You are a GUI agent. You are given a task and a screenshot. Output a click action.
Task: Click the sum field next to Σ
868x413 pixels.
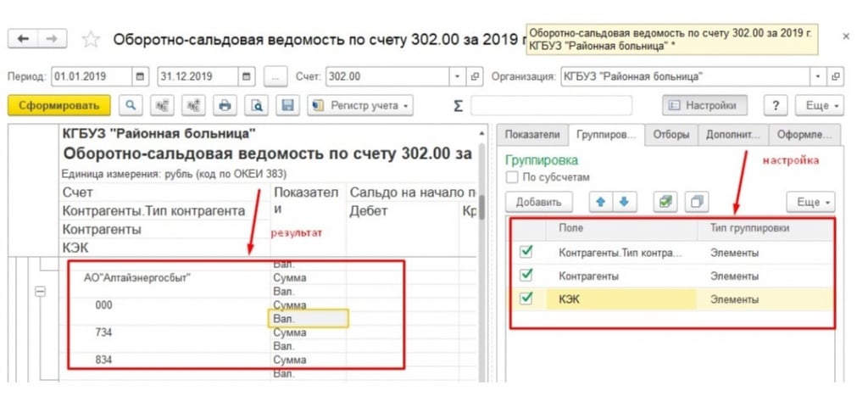click(551, 105)
